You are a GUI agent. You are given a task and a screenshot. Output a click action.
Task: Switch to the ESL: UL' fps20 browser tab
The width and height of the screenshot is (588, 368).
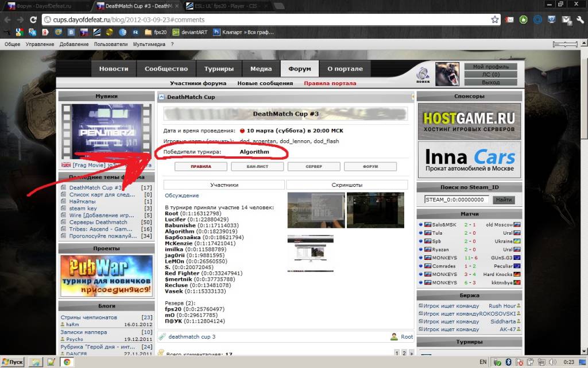(x=225, y=6)
